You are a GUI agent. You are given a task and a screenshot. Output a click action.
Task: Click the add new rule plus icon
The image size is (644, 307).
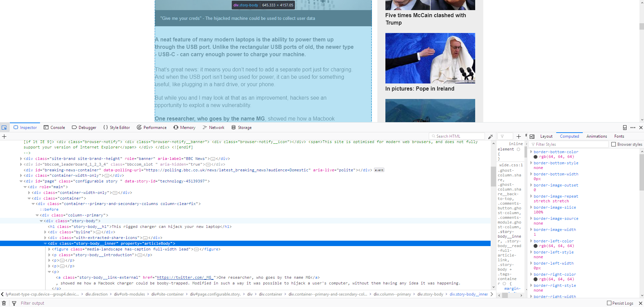coord(519,136)
